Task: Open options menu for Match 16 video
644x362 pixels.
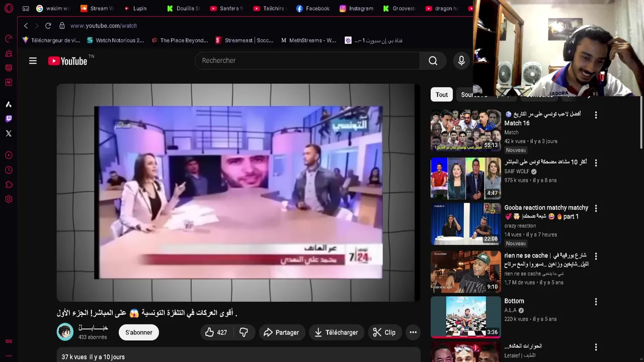Action: [596, 115]
